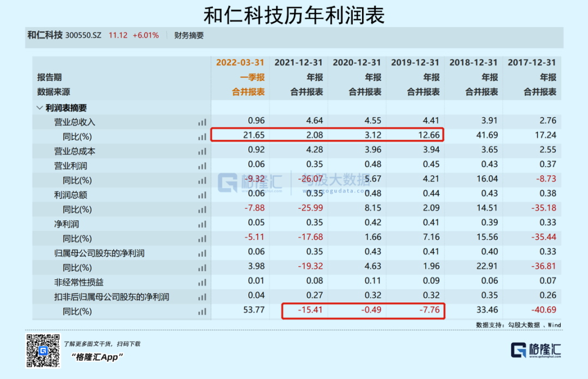Click chart icon beside 归属母公司股东的净利润 row
The image size is (588, 379).
(x=202, y=253)
